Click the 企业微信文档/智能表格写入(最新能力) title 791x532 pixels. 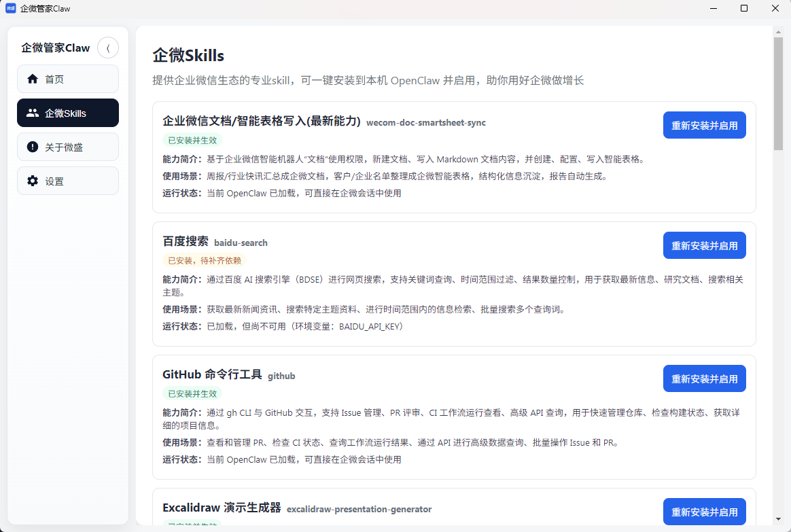tap(262, 121)
